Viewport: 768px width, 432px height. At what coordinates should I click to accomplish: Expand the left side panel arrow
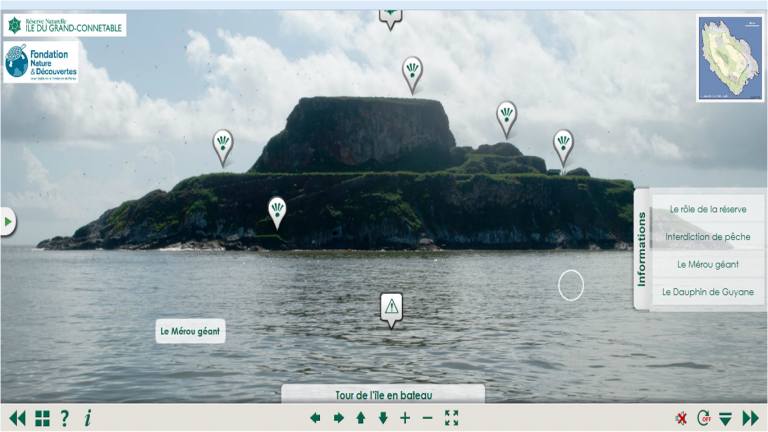(7, 221)
